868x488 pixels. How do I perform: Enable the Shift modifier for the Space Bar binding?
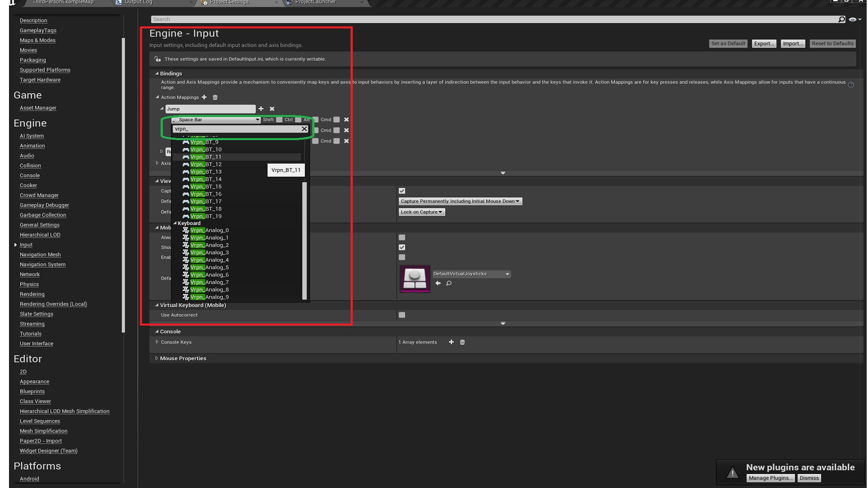coord(279,119)
